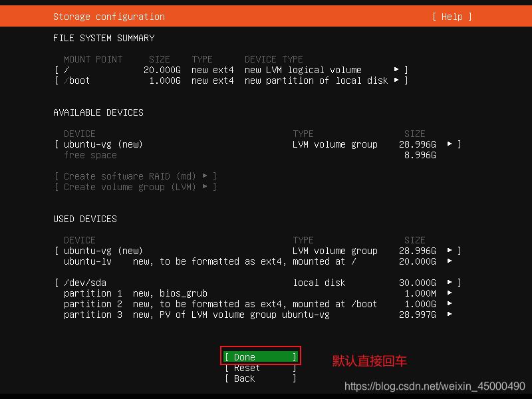532x399 pixels.
Task: Expand partition 3 LVM PV arrow
Action: [450, 315]
